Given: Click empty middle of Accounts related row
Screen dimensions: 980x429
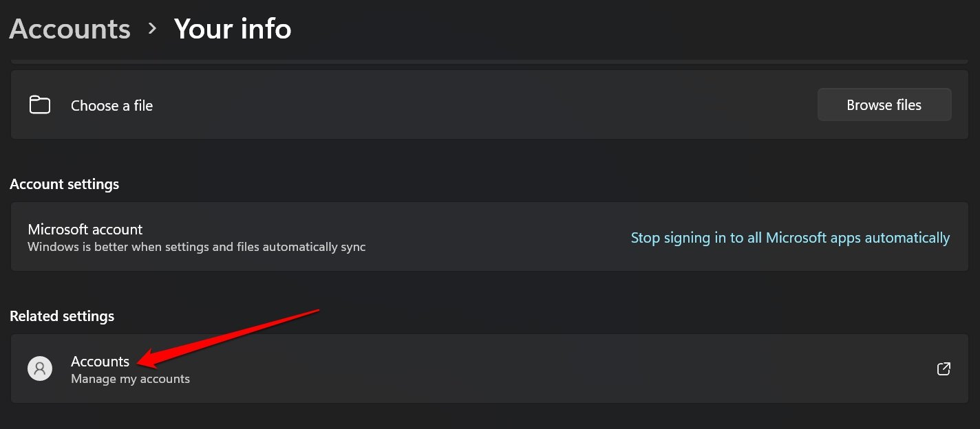Looking at the screenshot, I should 551,369.
